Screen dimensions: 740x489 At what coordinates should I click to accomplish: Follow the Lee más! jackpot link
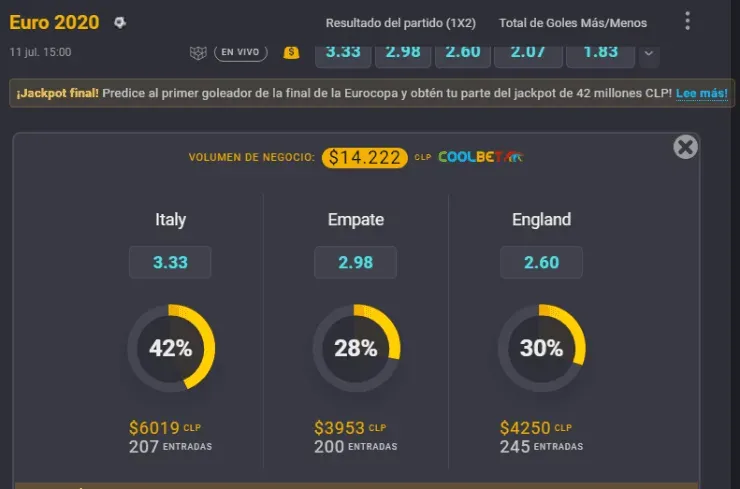(x=703, y=93)
